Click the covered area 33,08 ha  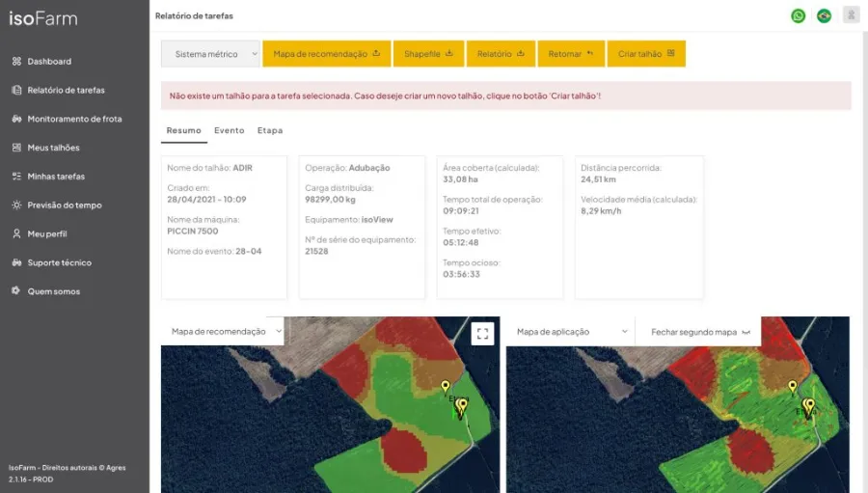coord(460,179)
